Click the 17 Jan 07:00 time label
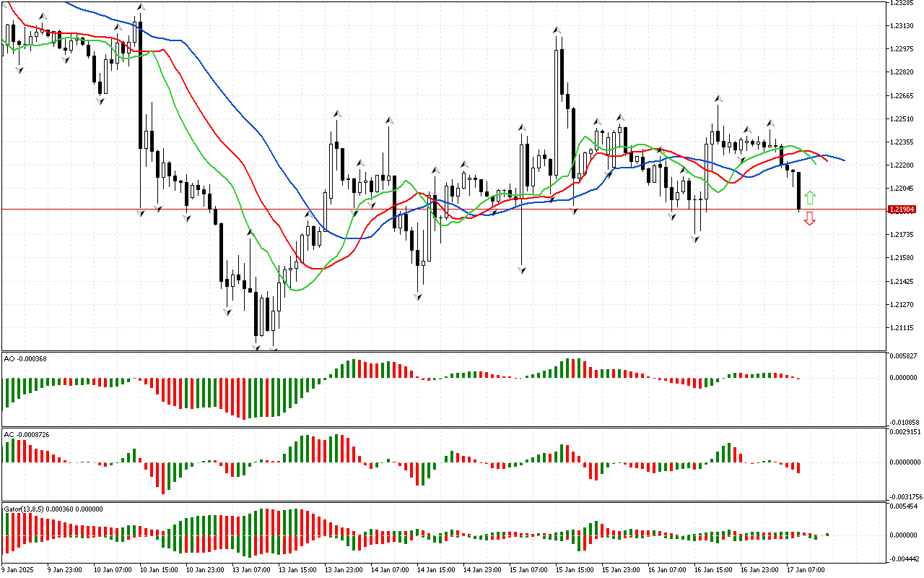The image size is (924, 578). (x=805, y=569)
